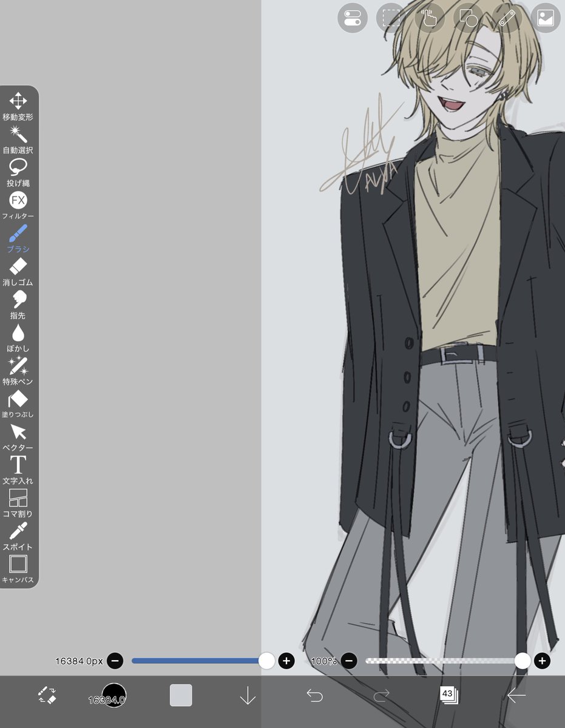Screen dimensions: 565x728
Task: Open the 文字入れ text tool
Action: point(18,470)
